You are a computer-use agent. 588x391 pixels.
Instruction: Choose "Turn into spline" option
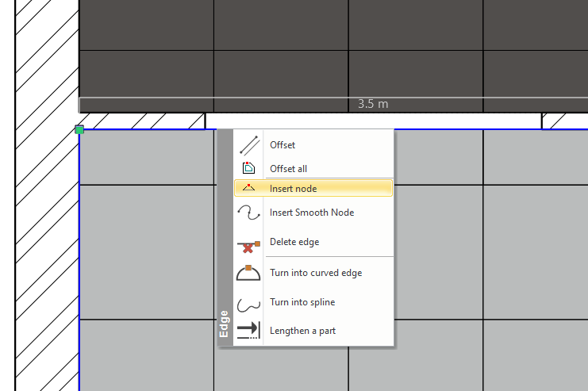(302, 302)
